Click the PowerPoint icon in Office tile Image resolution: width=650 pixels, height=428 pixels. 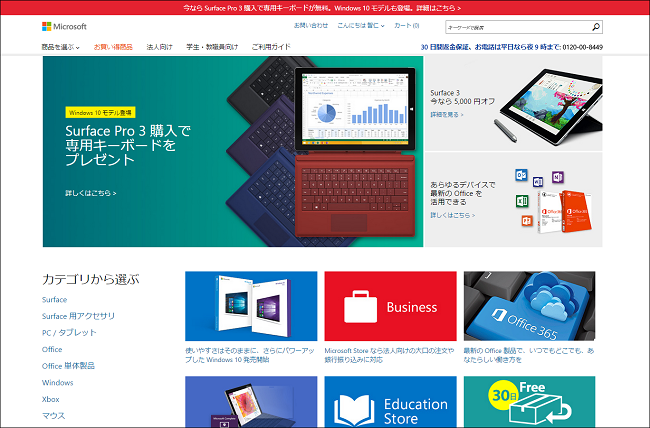527,220
